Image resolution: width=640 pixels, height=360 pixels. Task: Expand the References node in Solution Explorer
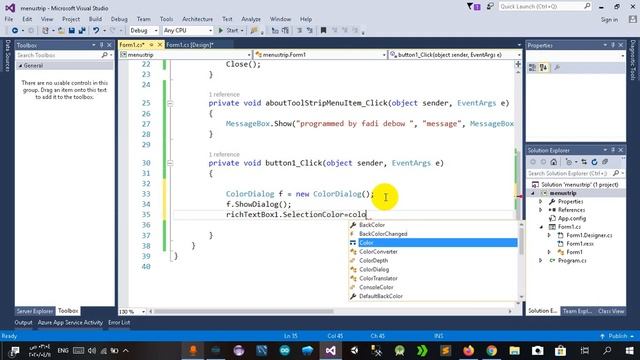[x=541, y=210]
